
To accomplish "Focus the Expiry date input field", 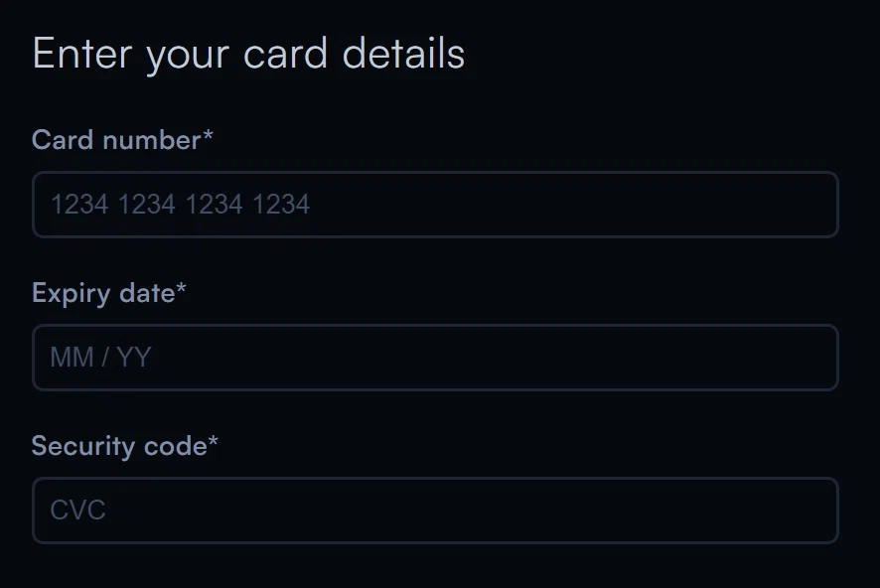I will (x=435, y=358).
